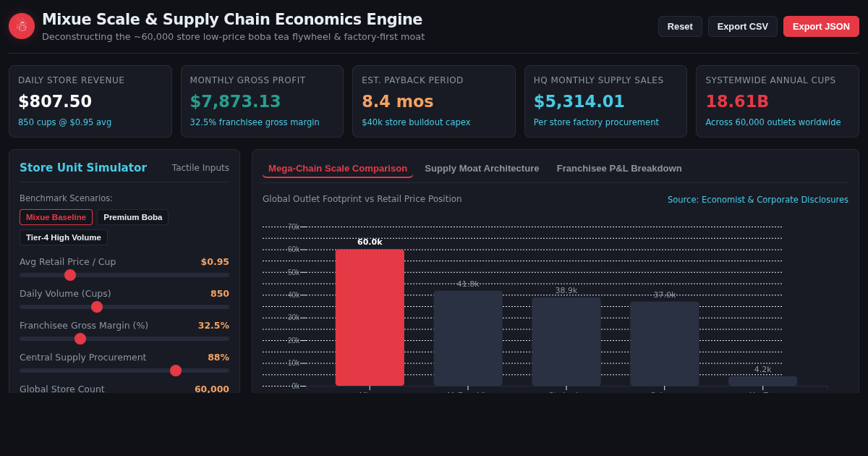Adjust the Franchisee Gross Margin slider
This screenshot has height=456, width=868.
pos(124,339)
